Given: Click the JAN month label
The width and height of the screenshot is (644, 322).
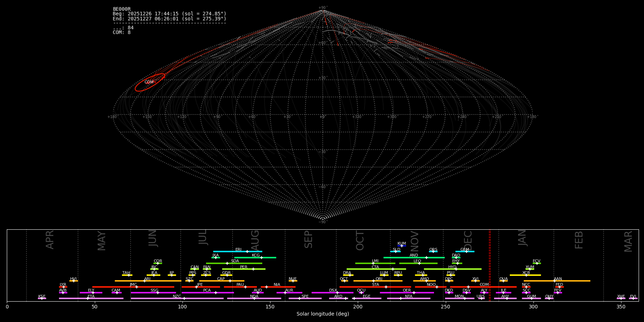Looking at the screenshot, I should (522, 238).
